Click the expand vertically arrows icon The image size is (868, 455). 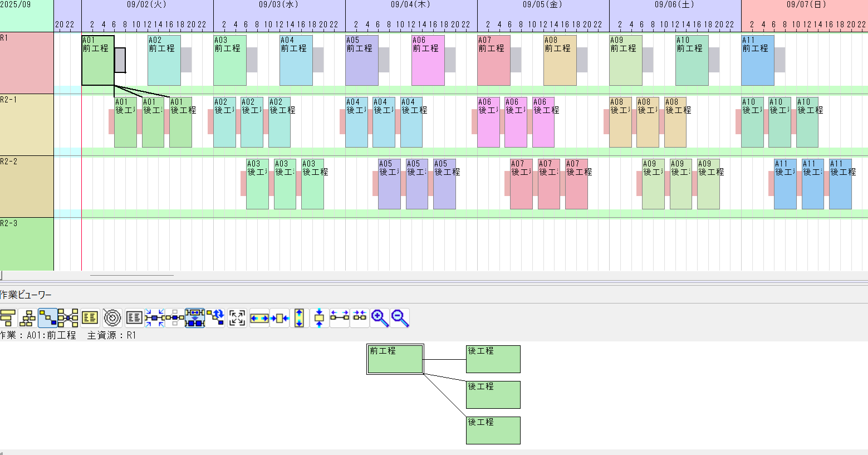point(299,318)
